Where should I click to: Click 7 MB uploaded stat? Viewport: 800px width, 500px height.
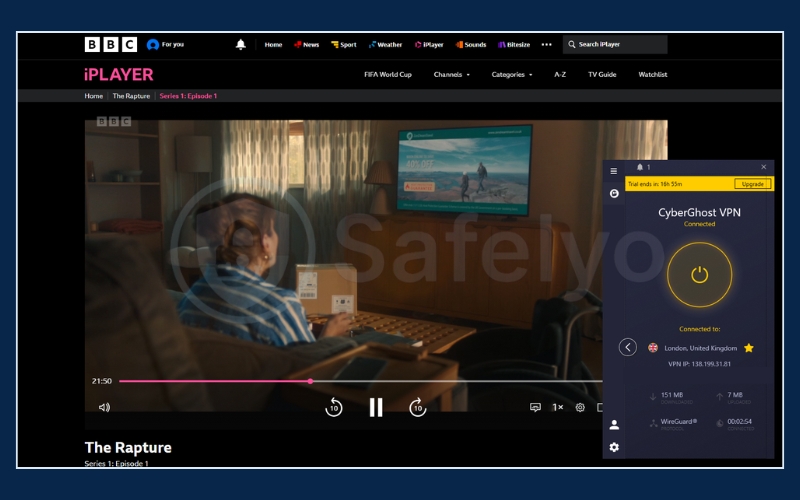point(734,396)
